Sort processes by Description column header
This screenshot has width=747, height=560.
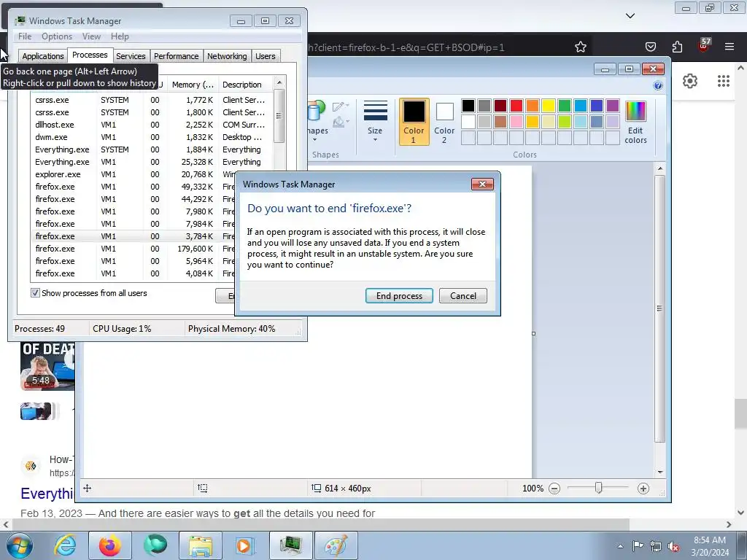(246, 85)
